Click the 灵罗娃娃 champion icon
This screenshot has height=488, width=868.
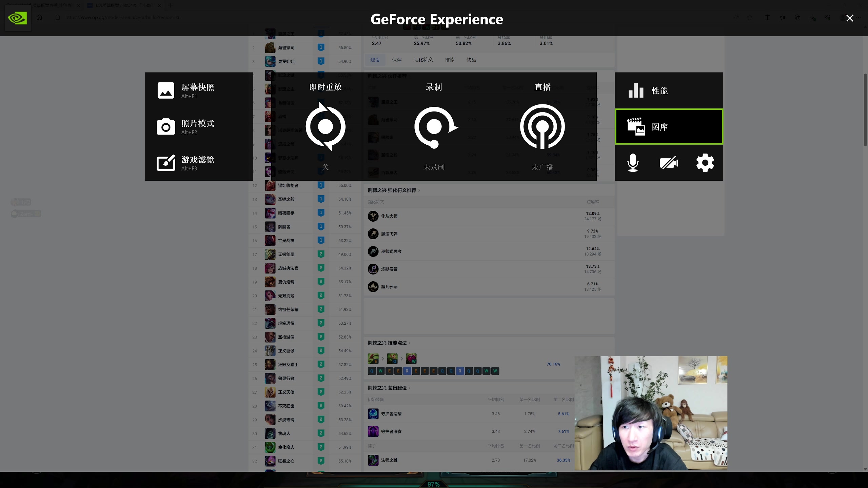[x=270, y=61]
